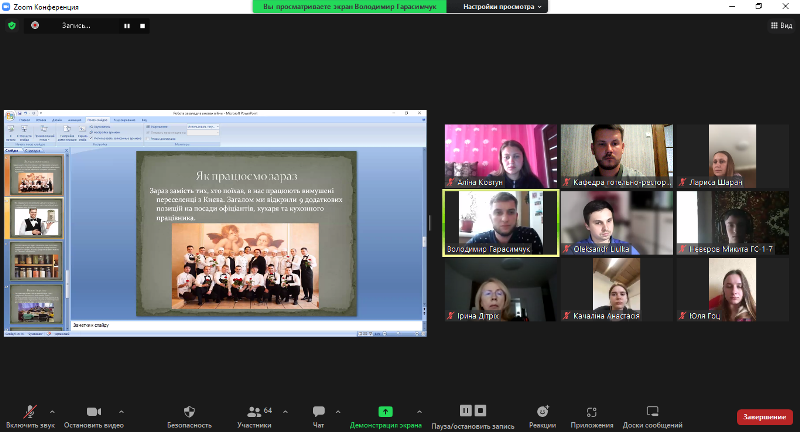Select the waiter slide thumbnail
Viewport: 800px width, 432px height.
pyautogui.click(x=36, y=218)
